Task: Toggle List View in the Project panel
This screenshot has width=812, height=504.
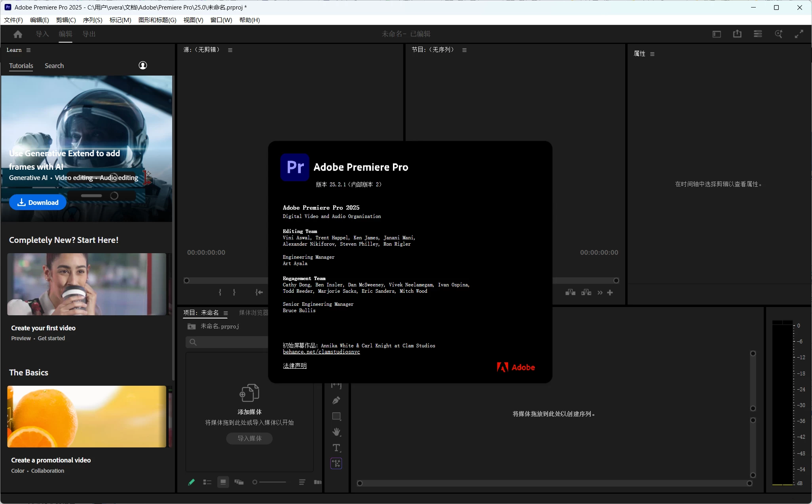Action: click(x=207, y=482)
